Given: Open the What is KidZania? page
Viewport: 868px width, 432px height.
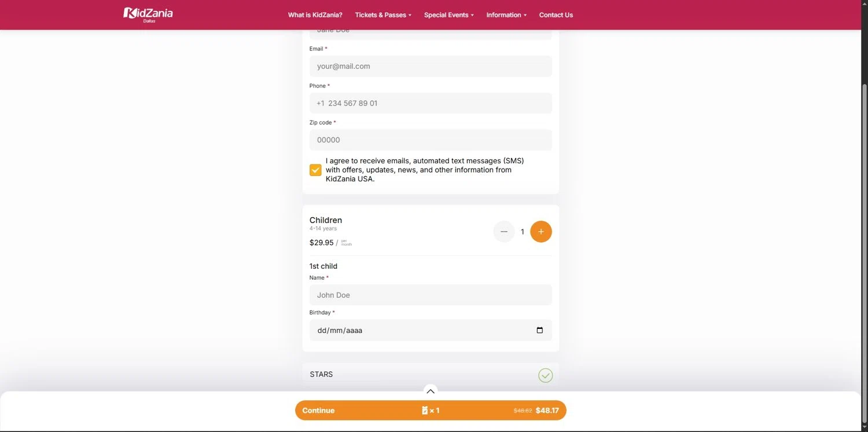Looking at the screenshot, I should click(315, 15).
